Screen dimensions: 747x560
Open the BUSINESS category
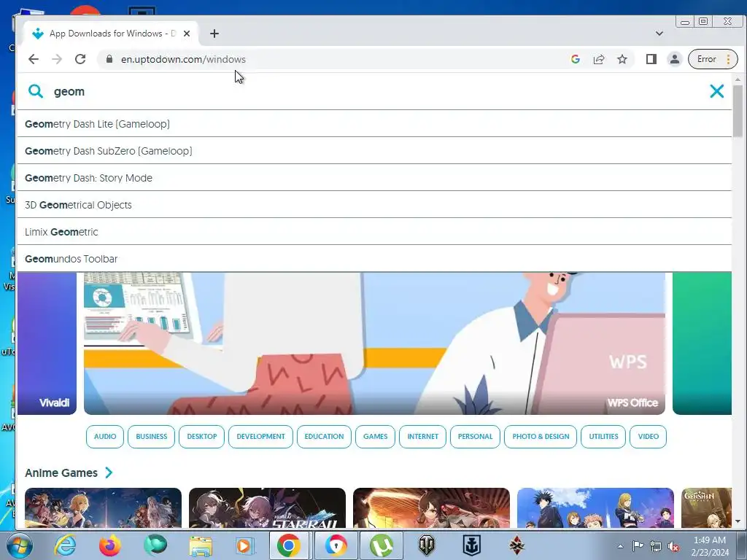click(152, 437)
